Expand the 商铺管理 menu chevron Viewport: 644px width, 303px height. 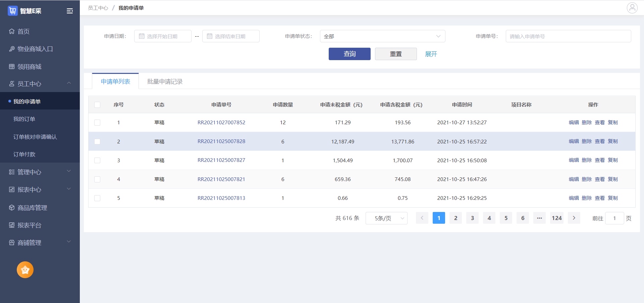tap(69, 242)
